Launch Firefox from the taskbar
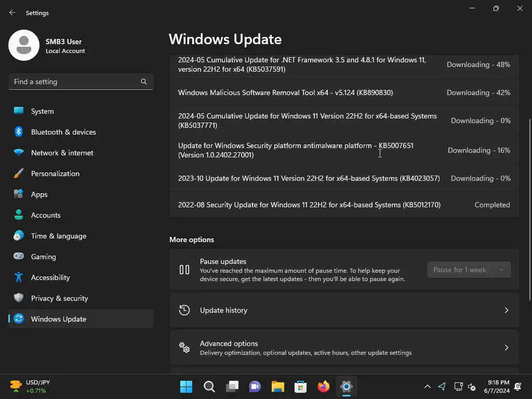Viewport: 532px width, 399px height. pos(323,387)
